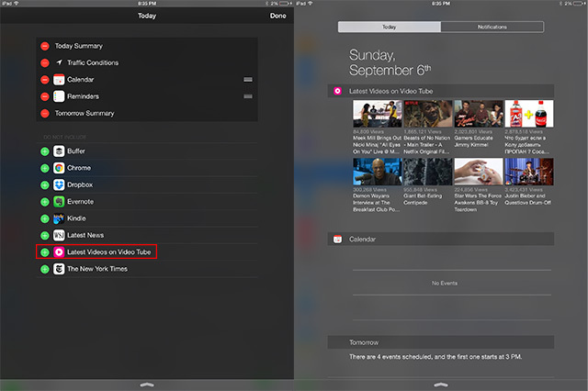Open Star Wars BB-8 Toy Teardown thumbnail

coord(479,172)
